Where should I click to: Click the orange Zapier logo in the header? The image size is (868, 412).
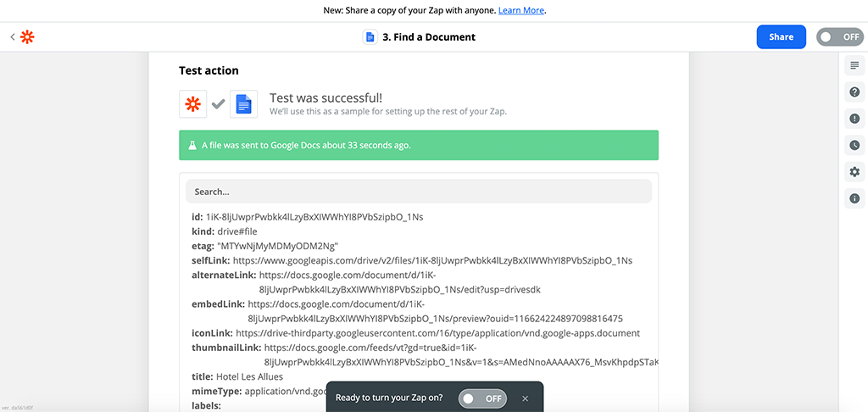click(27, 37)
